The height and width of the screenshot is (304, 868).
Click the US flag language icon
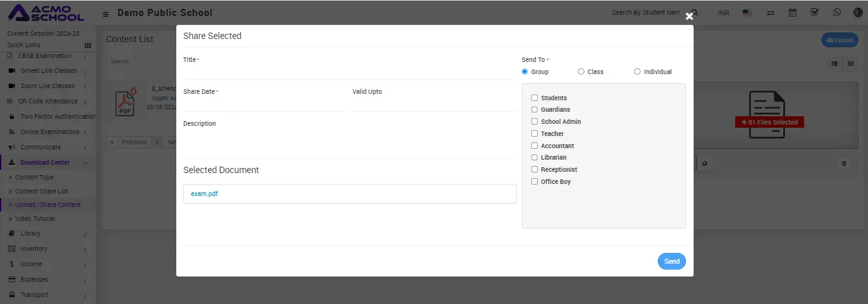(747, 13)
